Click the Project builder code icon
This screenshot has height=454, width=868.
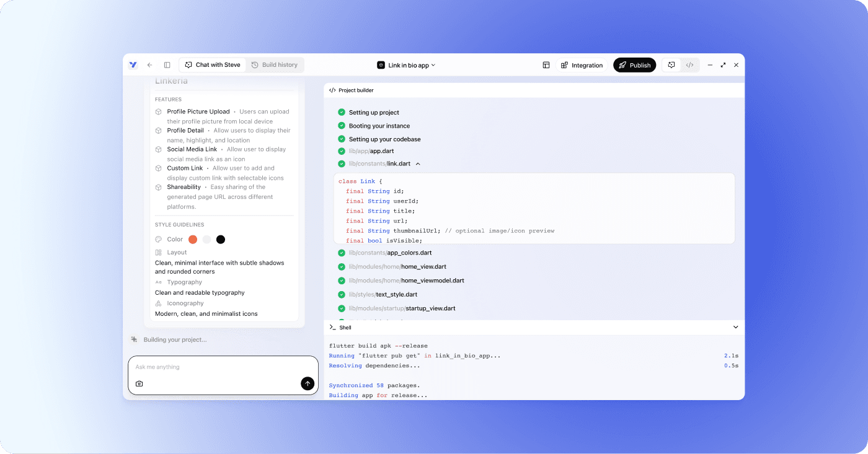(x=332, y=90)
